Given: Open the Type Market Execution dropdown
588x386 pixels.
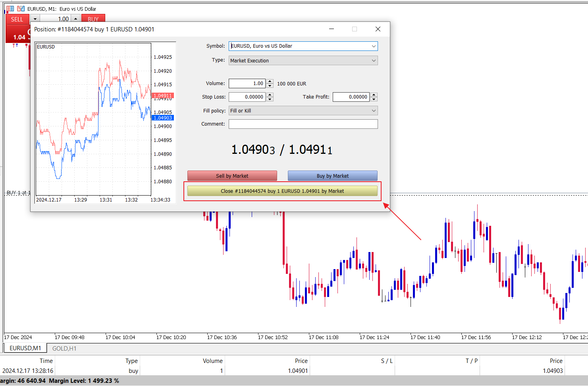Looking at the screenshot, I should pos(373,61).
